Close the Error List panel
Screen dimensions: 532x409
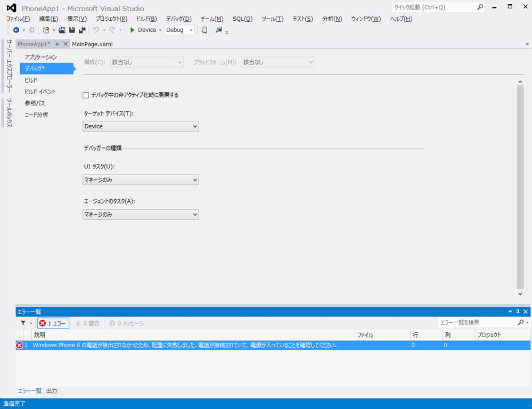tap(526, 312)
